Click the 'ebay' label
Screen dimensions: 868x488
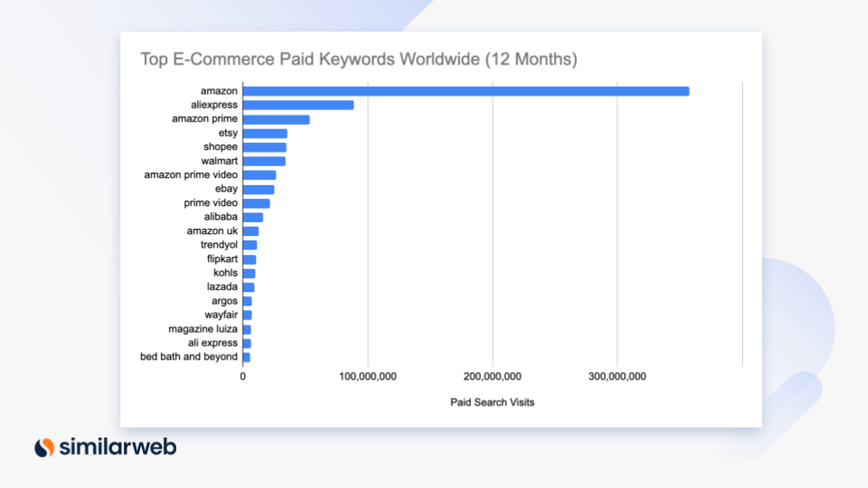coord(226,189)
